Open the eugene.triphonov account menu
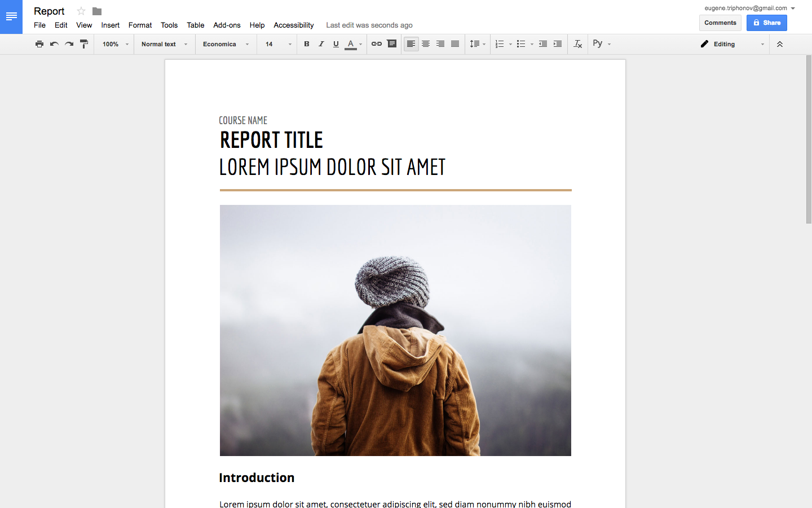This screenshot has height=508, width=812. coord(749,8)
